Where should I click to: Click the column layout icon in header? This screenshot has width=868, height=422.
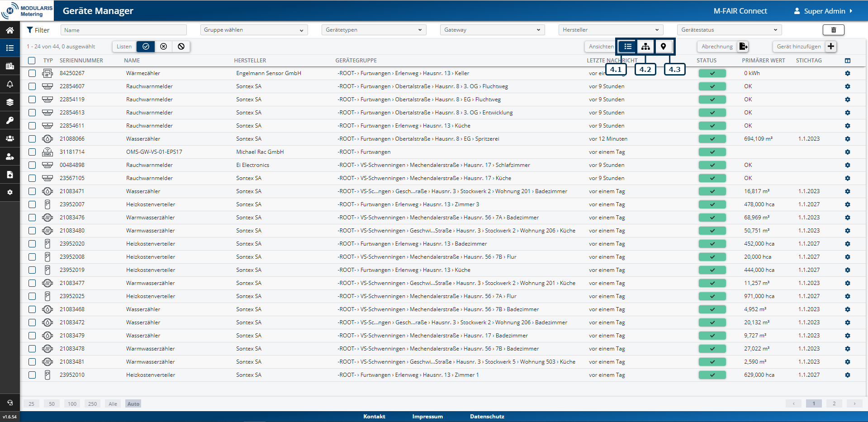click(x=847, y=61)
